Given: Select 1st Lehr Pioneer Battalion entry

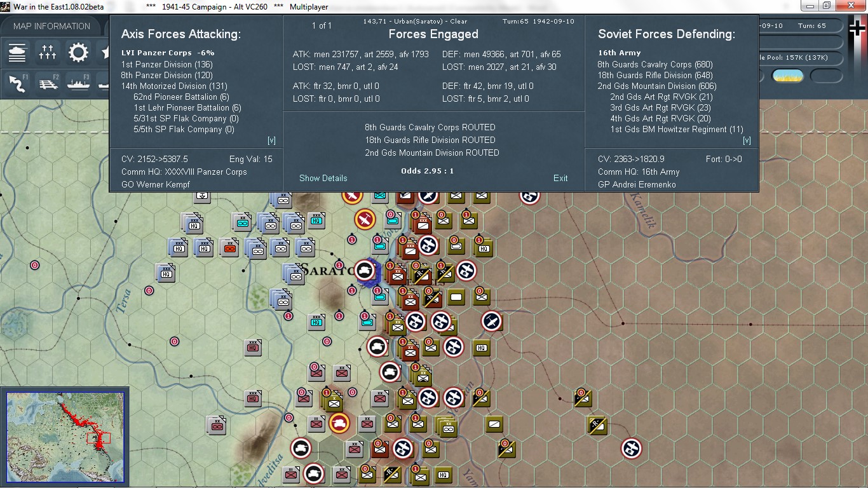Looking at the screenshot, I should point(187,107).
